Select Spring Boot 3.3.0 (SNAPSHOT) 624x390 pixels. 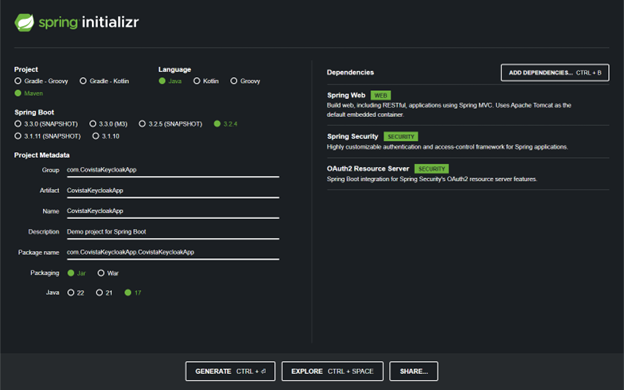[46, 124]
